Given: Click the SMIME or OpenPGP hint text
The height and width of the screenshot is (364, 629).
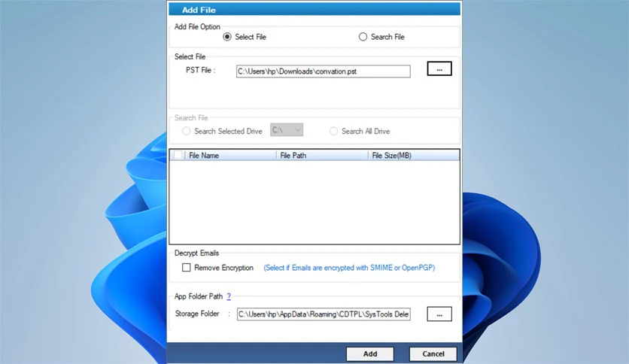Looking at the screenshot, I should tap(349, 268).
